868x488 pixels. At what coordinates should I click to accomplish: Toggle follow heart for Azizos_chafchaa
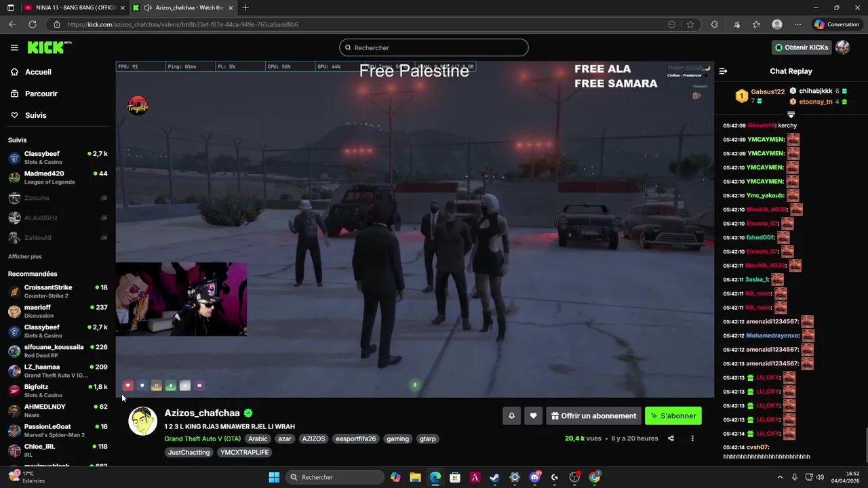click(x=533, y=416)
